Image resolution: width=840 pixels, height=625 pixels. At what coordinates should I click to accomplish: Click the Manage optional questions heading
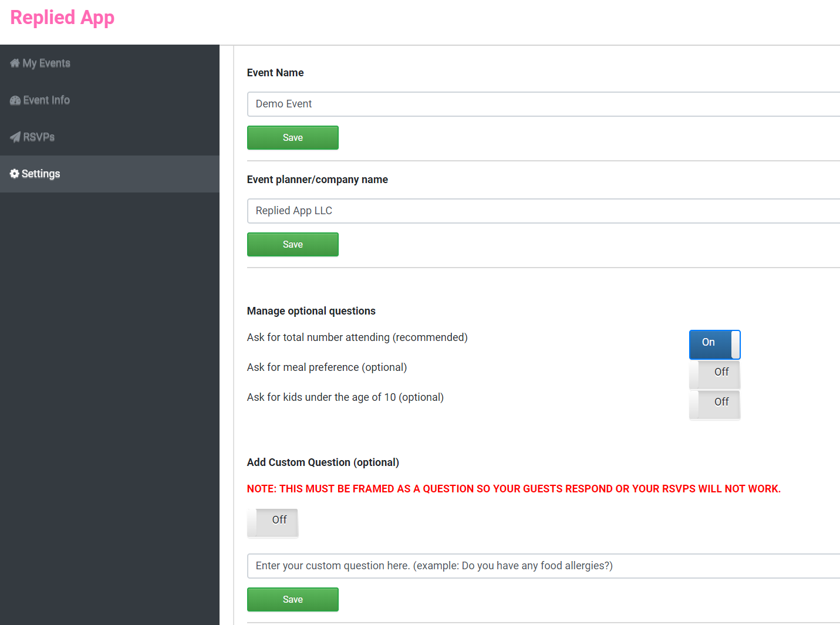coord(311,310)
